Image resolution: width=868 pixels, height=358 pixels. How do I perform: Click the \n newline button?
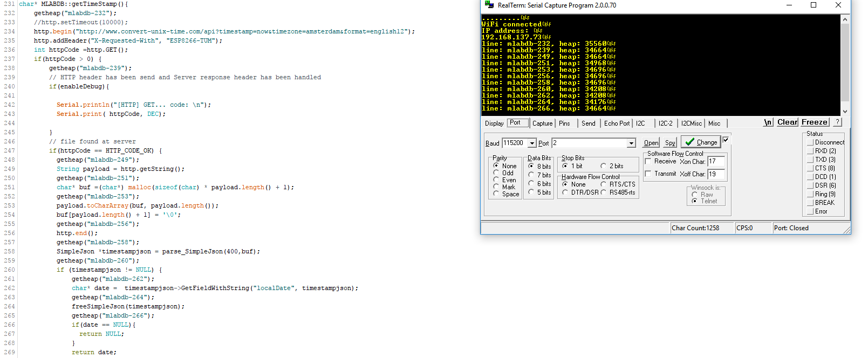[x=768, y=122]
